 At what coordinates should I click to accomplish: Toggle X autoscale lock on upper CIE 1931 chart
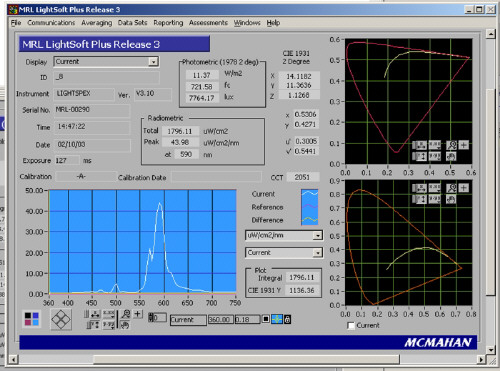click(414, 145)
